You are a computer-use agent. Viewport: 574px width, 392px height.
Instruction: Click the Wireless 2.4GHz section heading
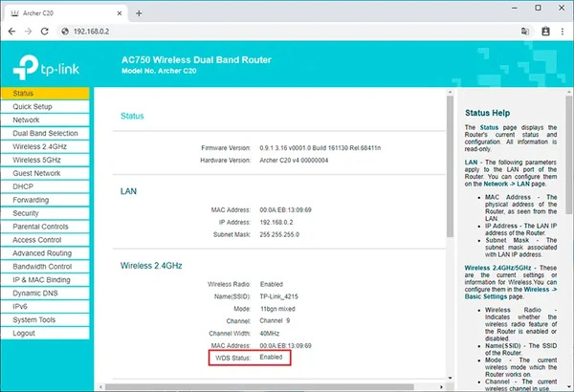pos(151,266)
